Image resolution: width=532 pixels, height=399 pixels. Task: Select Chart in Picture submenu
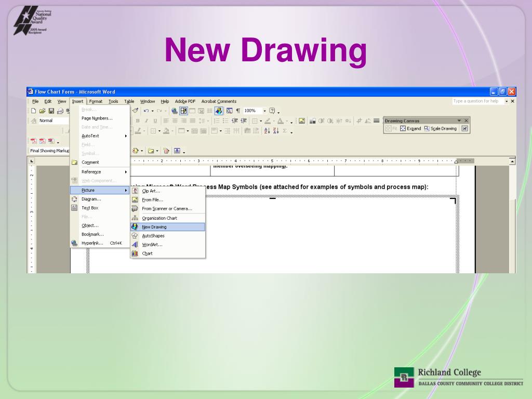click(168, 254)
